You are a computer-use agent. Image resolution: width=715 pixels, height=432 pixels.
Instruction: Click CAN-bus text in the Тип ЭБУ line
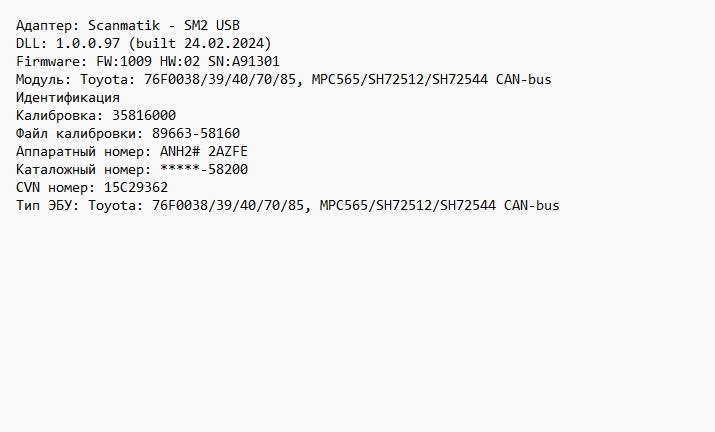(531, 205)
